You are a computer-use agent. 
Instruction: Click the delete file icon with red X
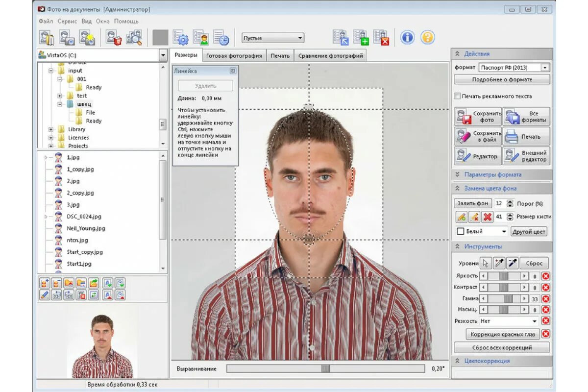coord(81,295)
